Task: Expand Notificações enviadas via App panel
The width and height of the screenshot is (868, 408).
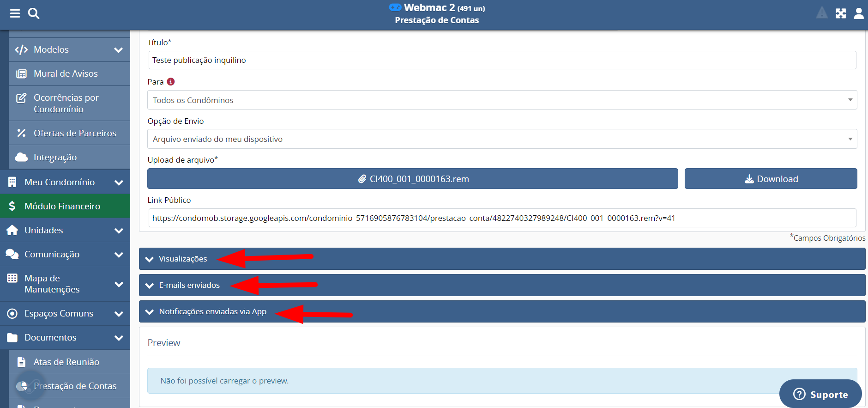Action: tap(212, 311)
